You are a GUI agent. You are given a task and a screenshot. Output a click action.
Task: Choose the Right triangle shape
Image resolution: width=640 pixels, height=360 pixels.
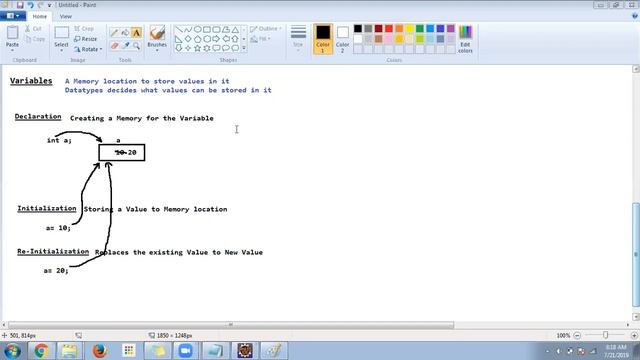[x=179, y=39]
